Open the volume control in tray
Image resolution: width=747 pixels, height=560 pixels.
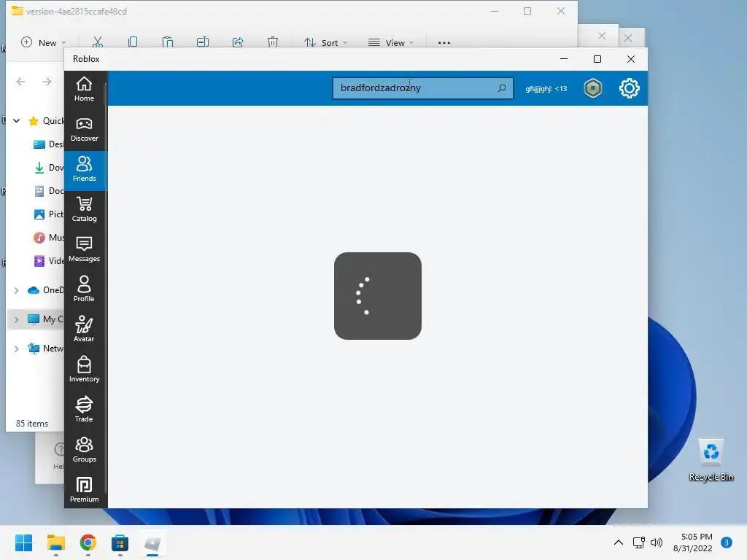click(657, 542)
